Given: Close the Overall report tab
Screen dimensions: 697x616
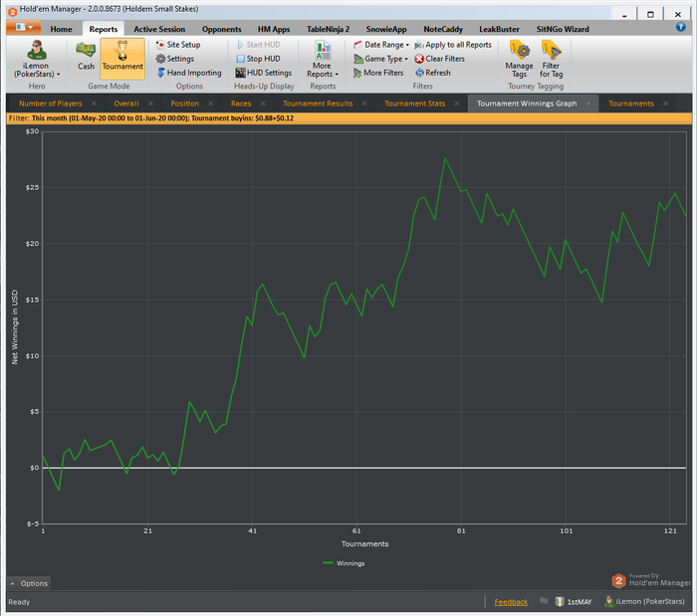Looking at the screenshot, I should point(150,103).
